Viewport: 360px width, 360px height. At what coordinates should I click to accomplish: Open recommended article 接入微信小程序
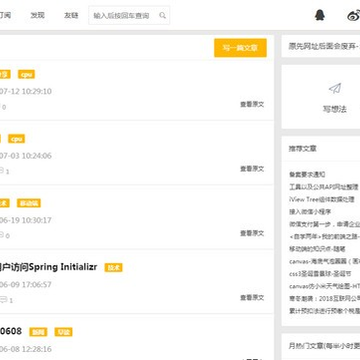click(310, 212)
